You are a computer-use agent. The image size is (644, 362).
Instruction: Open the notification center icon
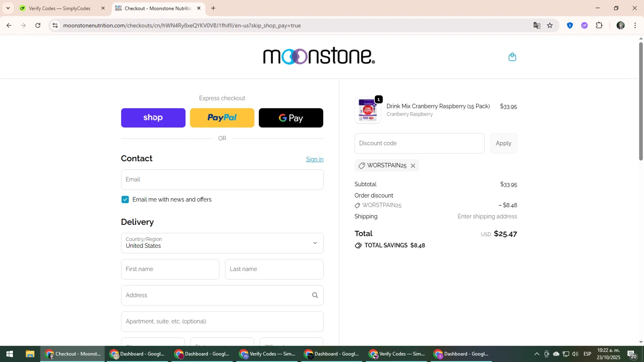pos(632,354)
